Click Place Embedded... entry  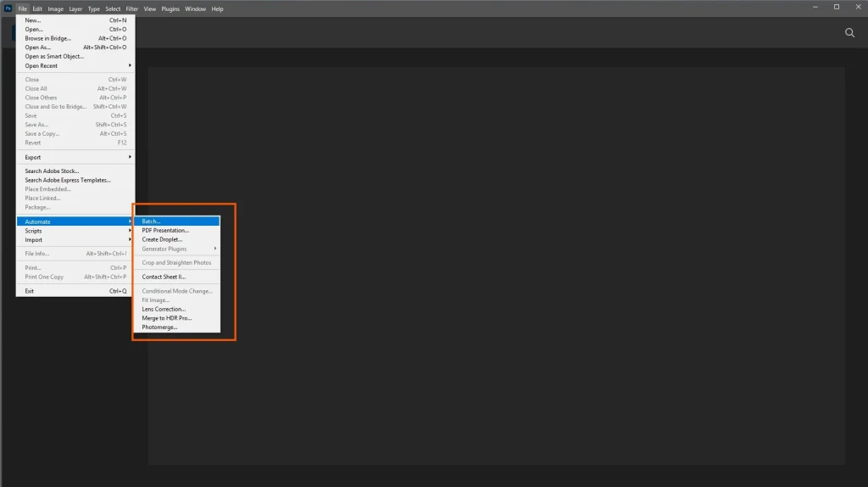(x=75, y=189)
